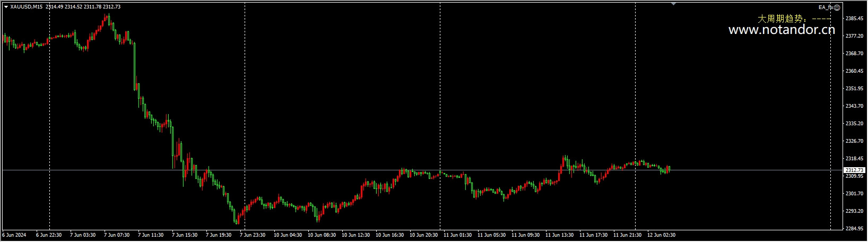Click price scale value 2293.20
Image resolution: width=868 pixels, height=242 pixels.
[x=855, y=211]
